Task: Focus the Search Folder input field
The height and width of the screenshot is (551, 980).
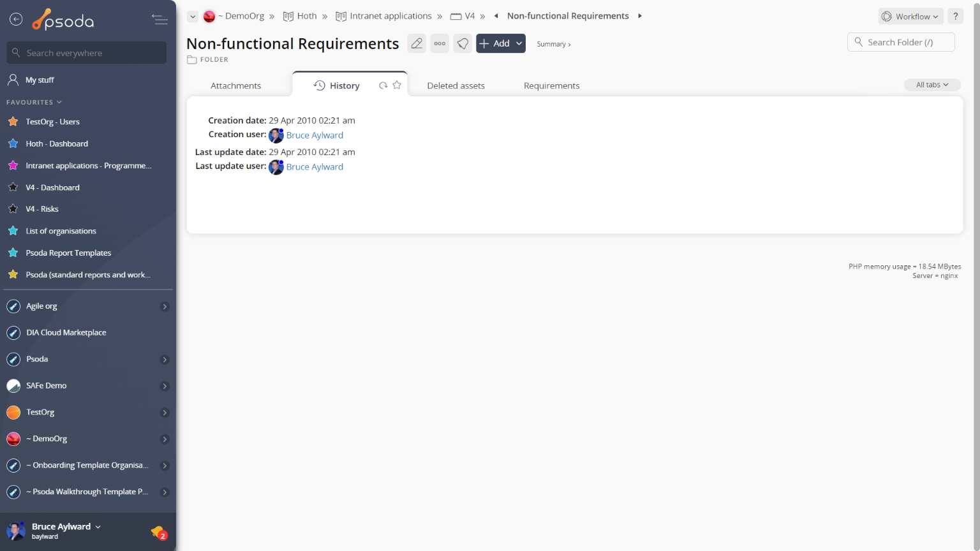Action: pyautogui.click(x=907, y=42)
